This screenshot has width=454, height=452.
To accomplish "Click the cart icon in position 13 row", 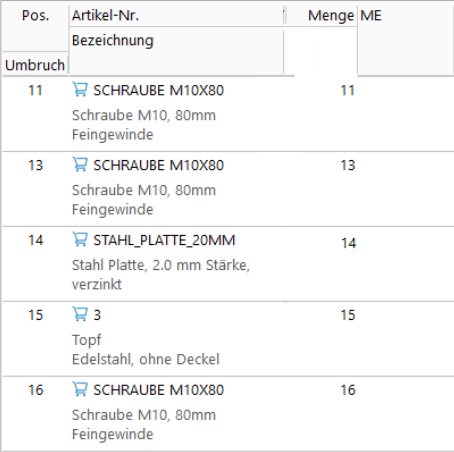I will tap(80, 165).
